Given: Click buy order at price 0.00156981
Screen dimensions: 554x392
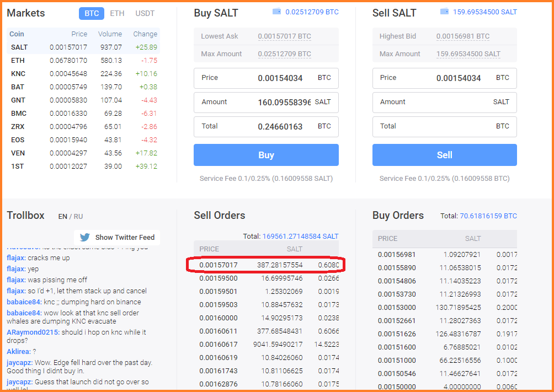Looking at the screenshot, I should click(445, 255).
